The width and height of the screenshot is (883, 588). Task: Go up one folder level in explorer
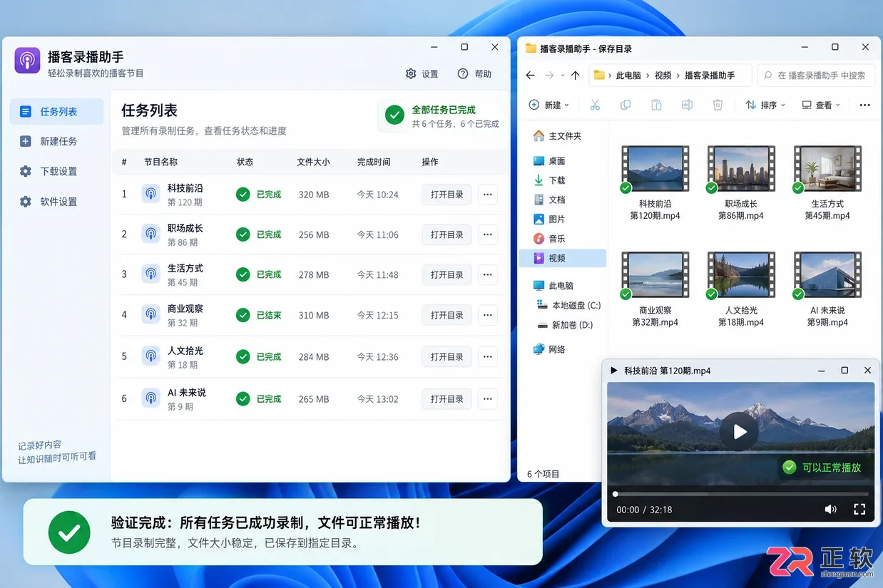pos(575,75)
